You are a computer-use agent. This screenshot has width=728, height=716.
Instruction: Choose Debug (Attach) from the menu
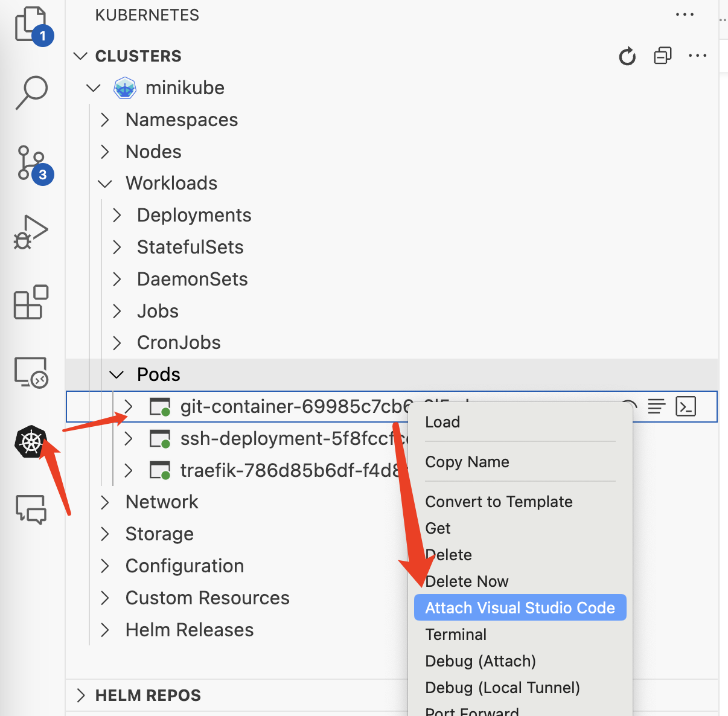pos(520,661)
